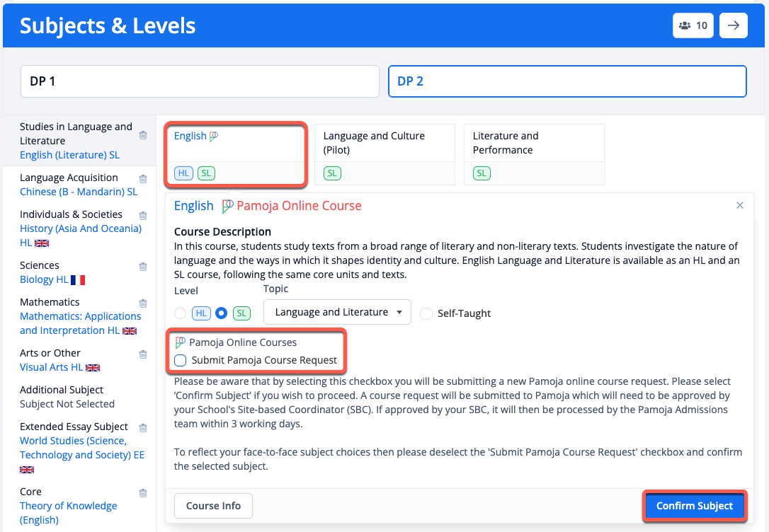The height and width of the screenshot is (532, 769).
Task: Click the trash icon next to Sciences
Action: coord(143,267)
